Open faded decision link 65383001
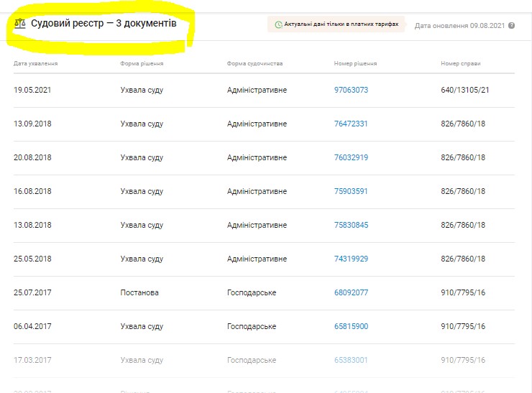This screenshot has width=532, height=393. [351, 360]
